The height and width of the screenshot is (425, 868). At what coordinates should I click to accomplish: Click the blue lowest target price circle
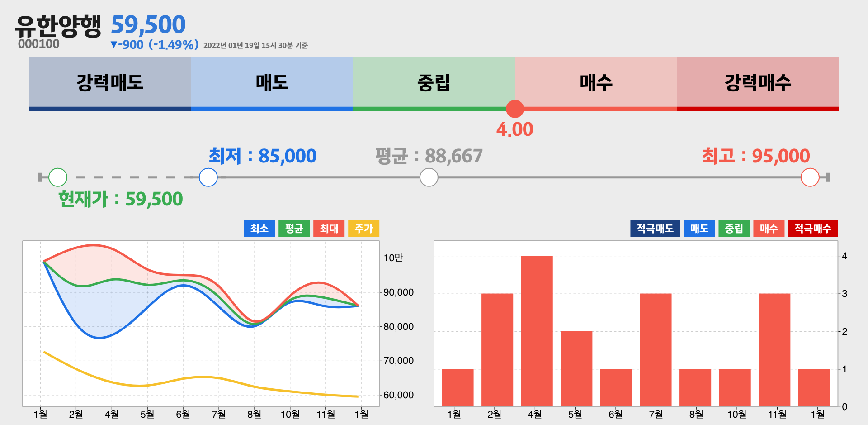[x=208, y=177]
